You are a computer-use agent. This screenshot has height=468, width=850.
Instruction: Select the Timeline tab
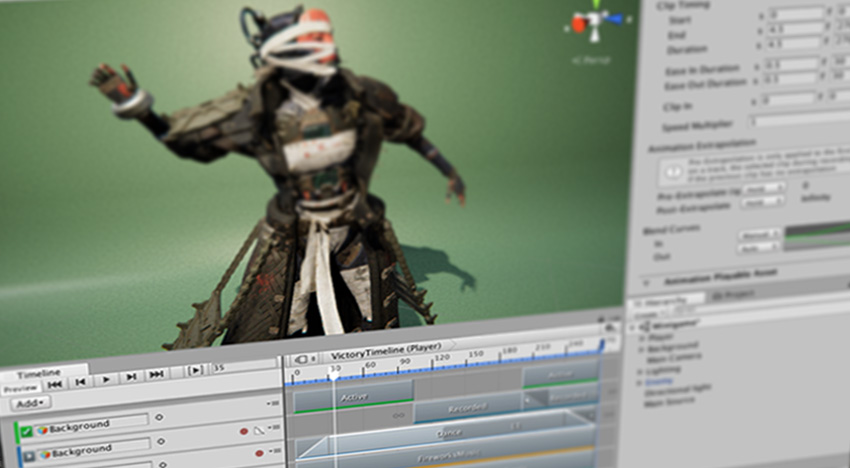click(x=38, y=372)
